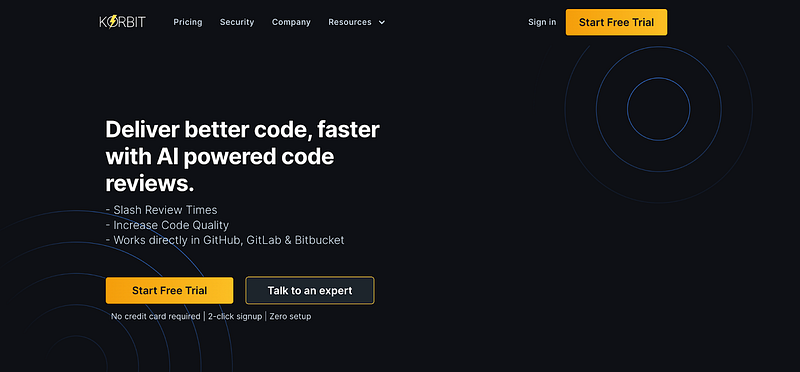Open the Pricing page
Image resolution: width=800 pixels, height=372 pixels.
click(188, 22)
